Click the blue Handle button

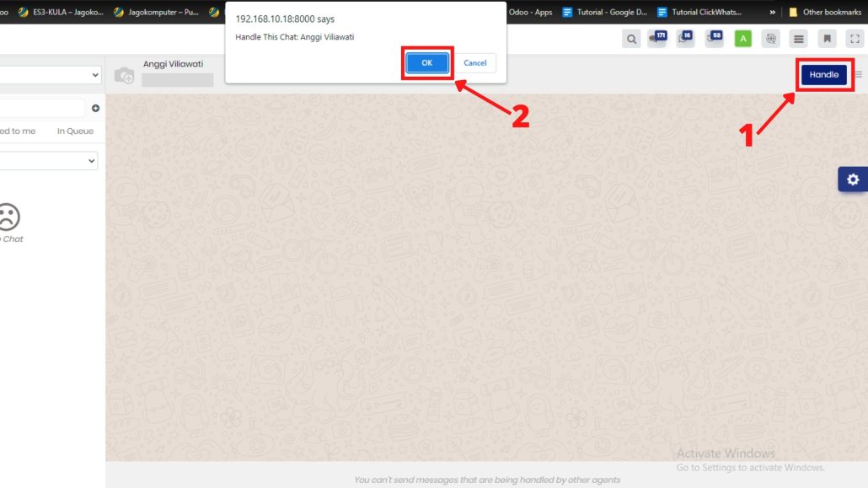click(823, 75)
